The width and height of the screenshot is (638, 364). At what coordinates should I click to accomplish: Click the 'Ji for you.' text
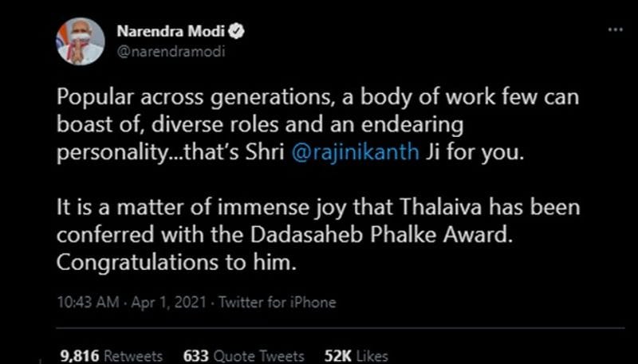click(474, 153)
